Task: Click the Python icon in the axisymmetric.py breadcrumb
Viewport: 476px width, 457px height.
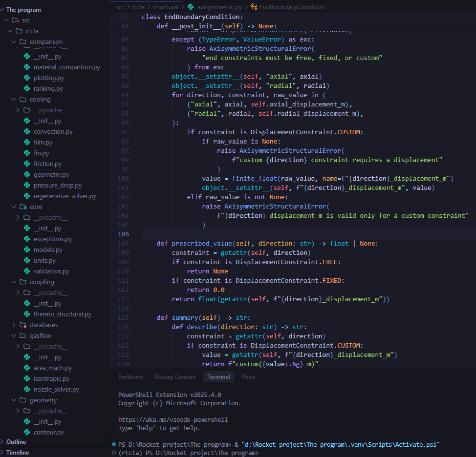Action: tap(191, 7)
